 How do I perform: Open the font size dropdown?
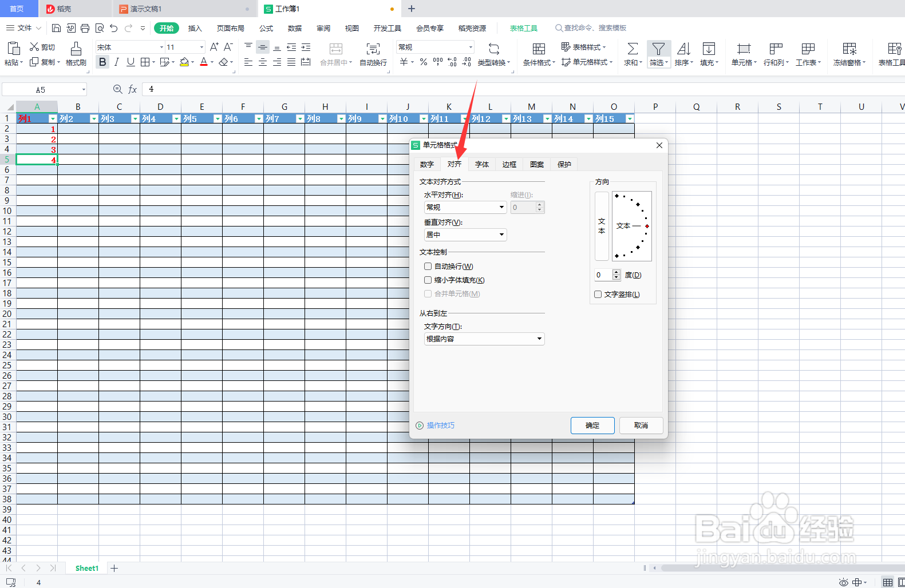coord(201,47)
